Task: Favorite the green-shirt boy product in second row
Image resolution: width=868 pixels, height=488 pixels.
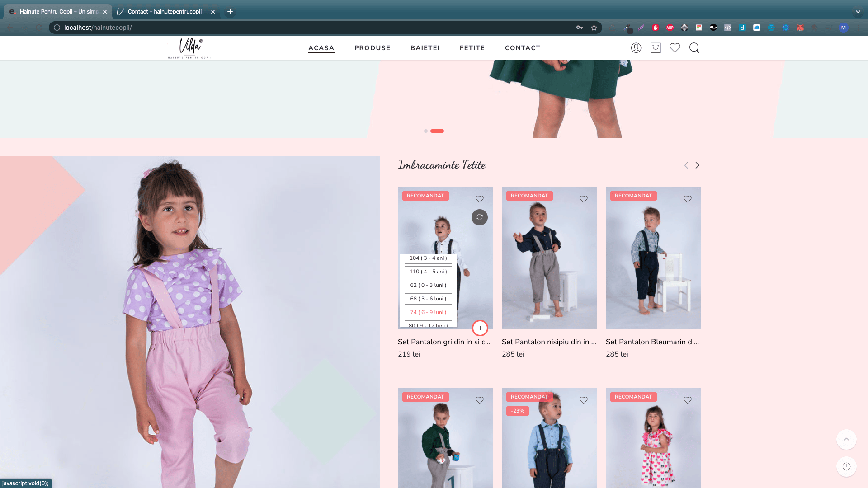Action: (x=480, y=400)
